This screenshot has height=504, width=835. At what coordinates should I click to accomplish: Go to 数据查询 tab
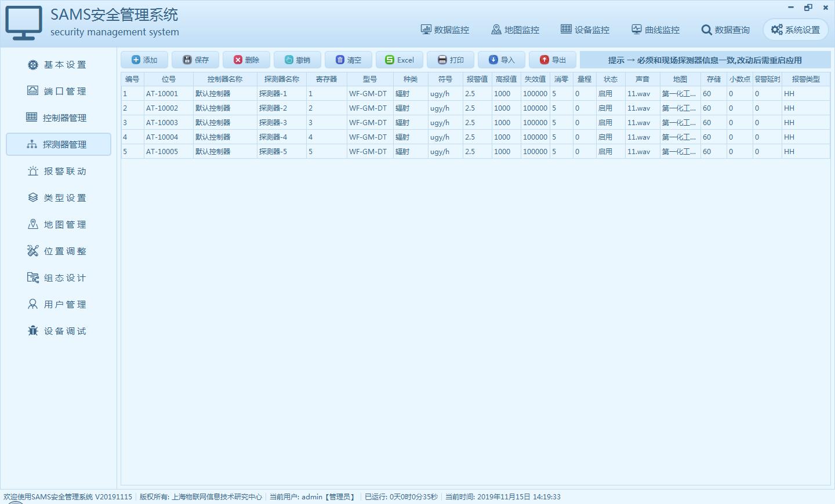coord(725,30)
